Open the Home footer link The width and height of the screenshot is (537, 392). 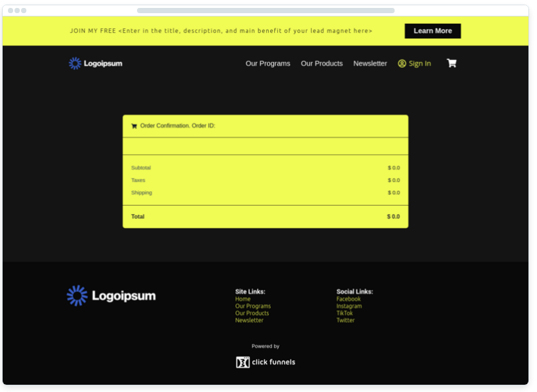[242, 299]
